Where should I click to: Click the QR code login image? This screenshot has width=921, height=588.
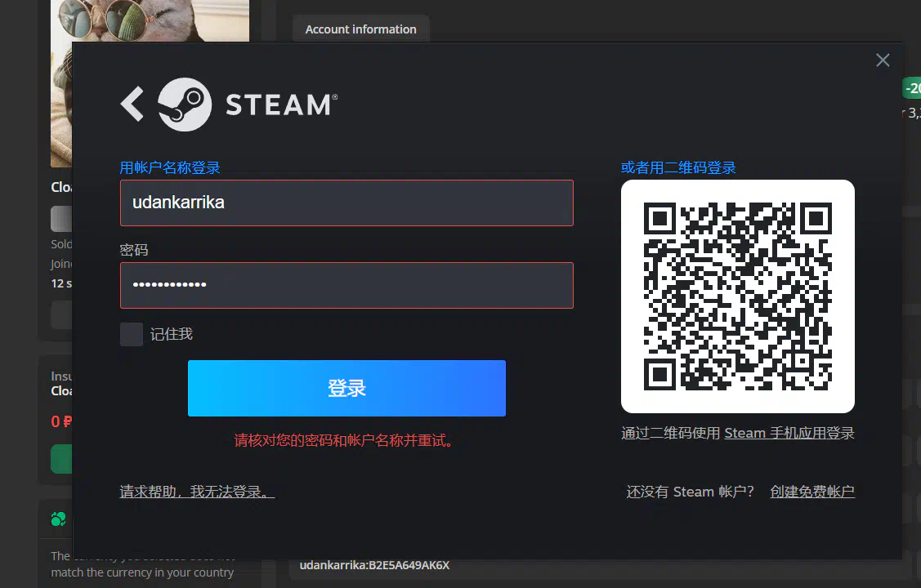coord(738,296)
